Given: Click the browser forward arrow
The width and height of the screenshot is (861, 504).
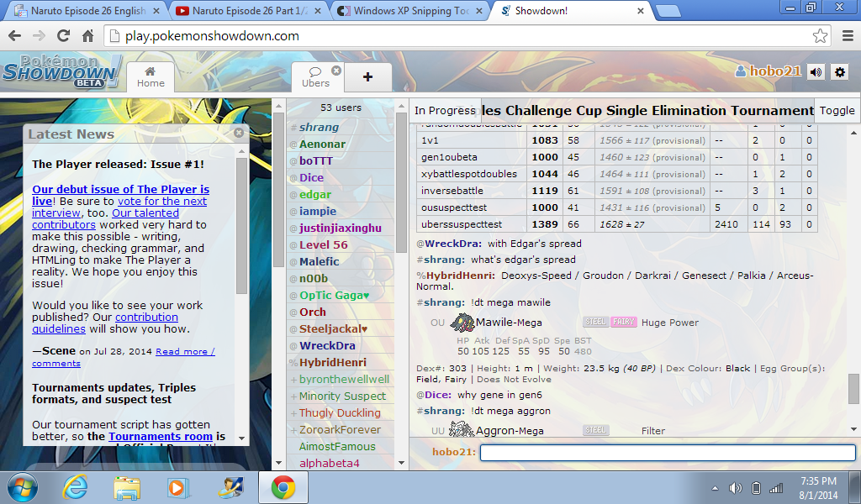Looking at the screenshot, I should (39, 36).
